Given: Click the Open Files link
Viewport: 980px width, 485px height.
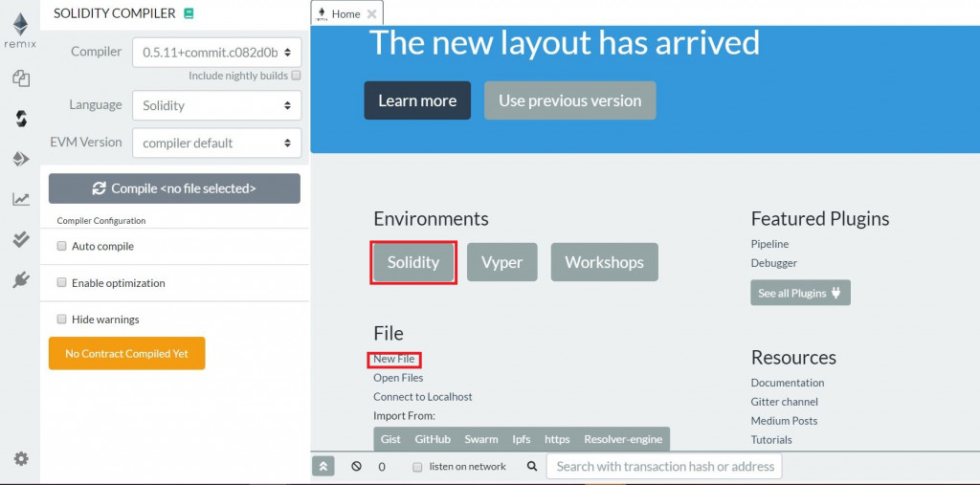Looking at the screenshot, I should (x=398, y=378).
